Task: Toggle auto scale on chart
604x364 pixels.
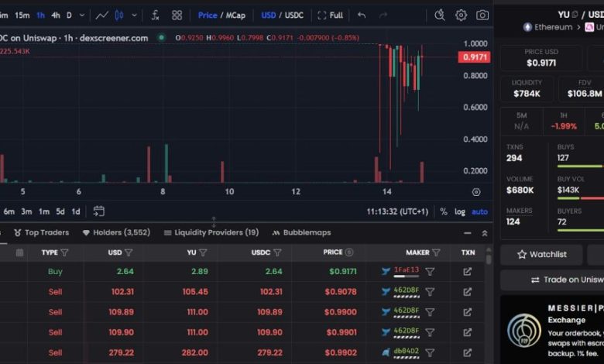Action: pyautogui.click(x=479, y=211)
